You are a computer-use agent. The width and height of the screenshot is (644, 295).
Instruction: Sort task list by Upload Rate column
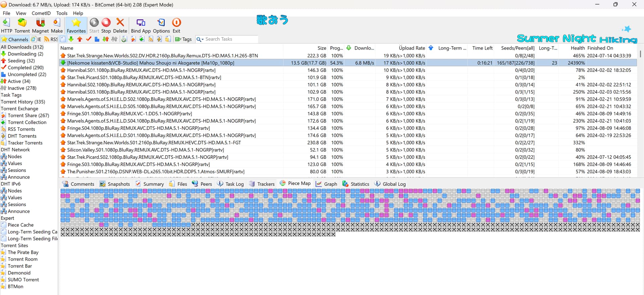coord(412,48)
